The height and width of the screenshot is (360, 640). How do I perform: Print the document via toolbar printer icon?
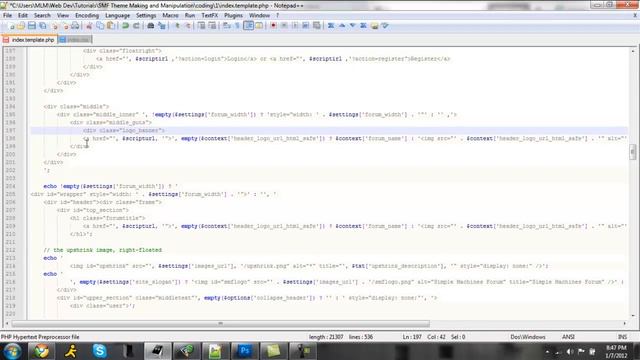click(x=76, y=26)
